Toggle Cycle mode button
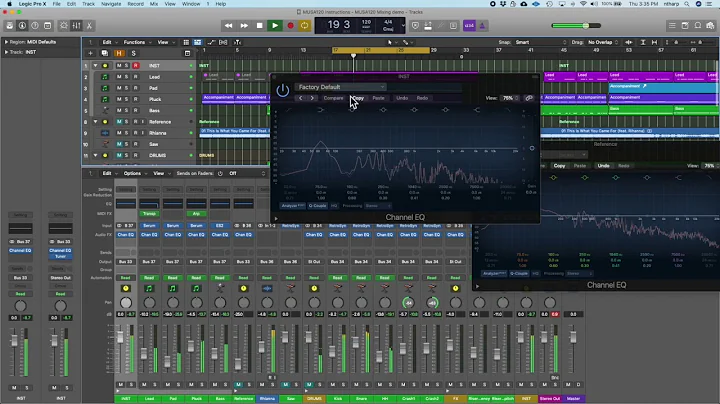 coord(304,26)
